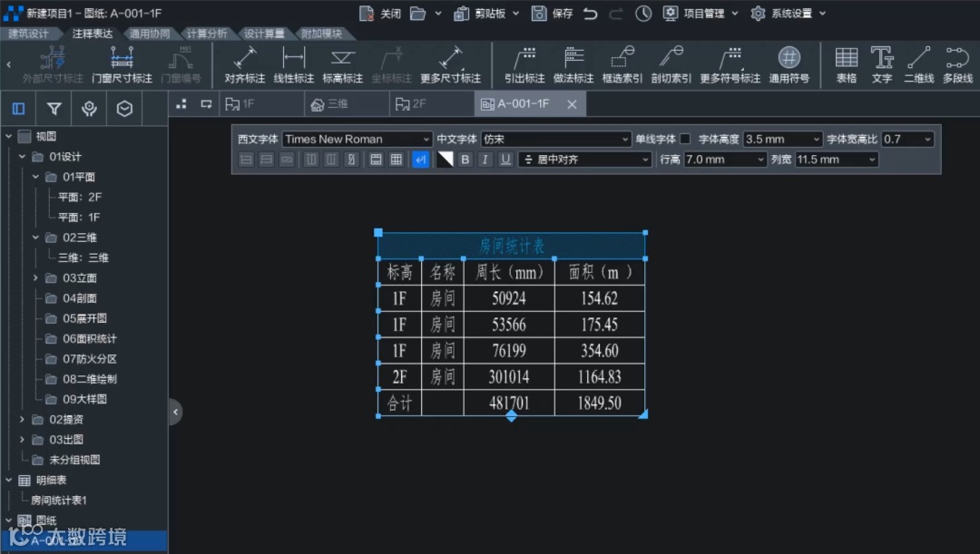This screenshot has width=980, height=554.
Task: Expand the 03立面 tree folder
Action: point(35,278)
